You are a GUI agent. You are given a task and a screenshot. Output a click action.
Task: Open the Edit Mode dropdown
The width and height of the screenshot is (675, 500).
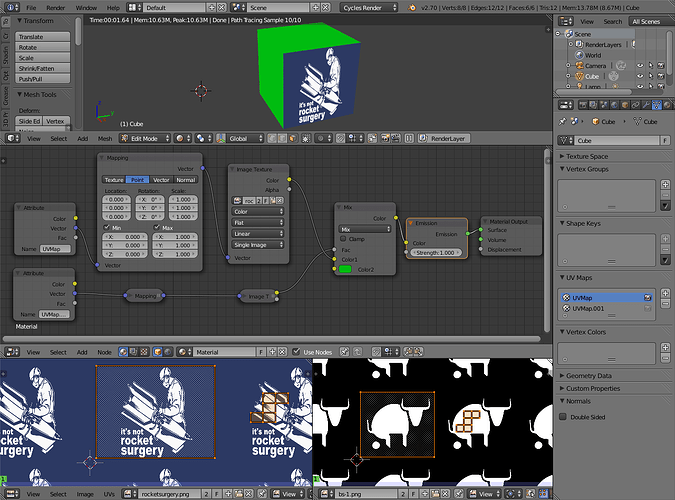146,138
